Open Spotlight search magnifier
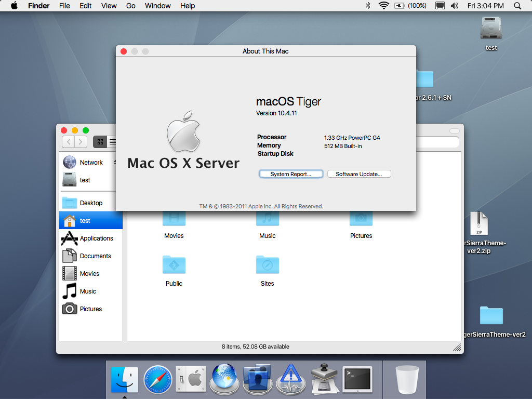Image resolution: width=532 pixels, height=399 pixels. tap(517, 6)
